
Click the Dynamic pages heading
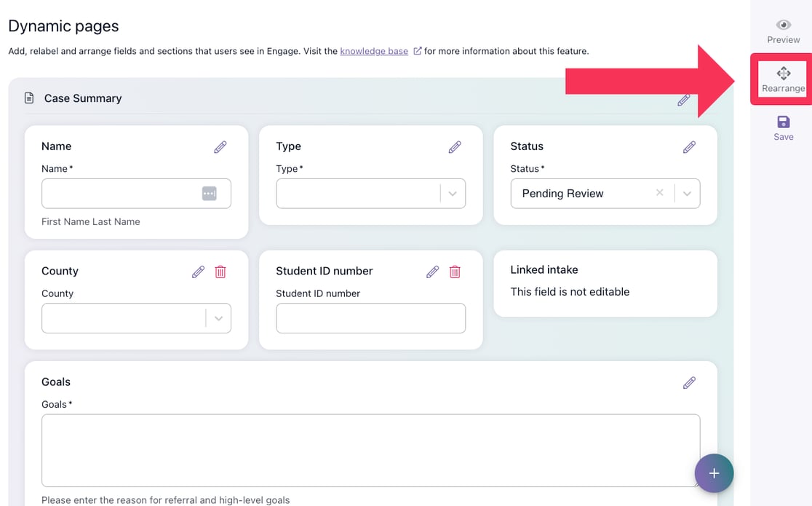(64, 26)
